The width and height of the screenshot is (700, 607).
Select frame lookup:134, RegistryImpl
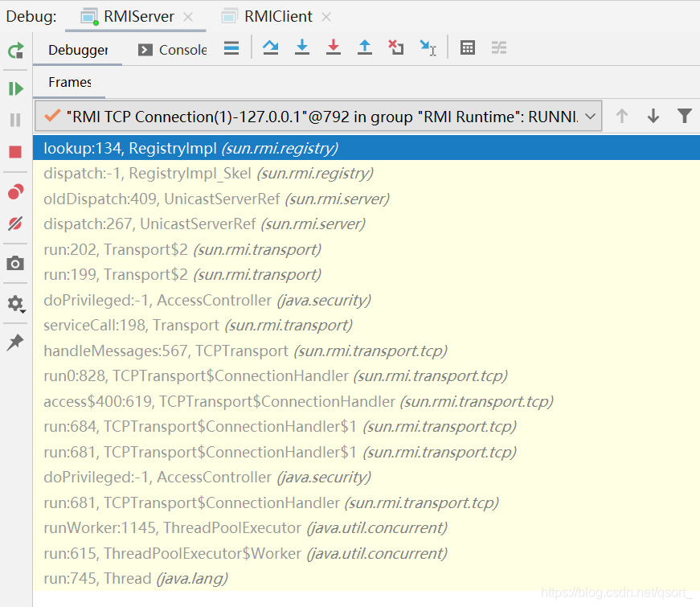366,148
